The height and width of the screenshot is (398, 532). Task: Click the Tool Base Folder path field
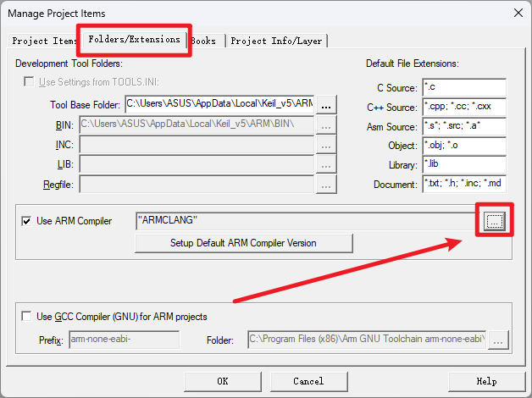pos(219,104)
